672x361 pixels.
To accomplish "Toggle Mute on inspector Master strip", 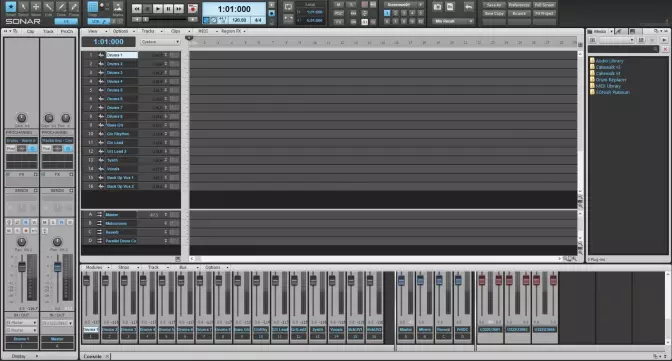I will click(45, 223).
